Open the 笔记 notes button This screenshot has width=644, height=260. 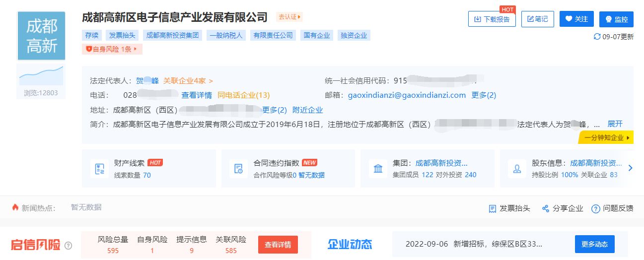pyautogui.click(x=537, y=19)
